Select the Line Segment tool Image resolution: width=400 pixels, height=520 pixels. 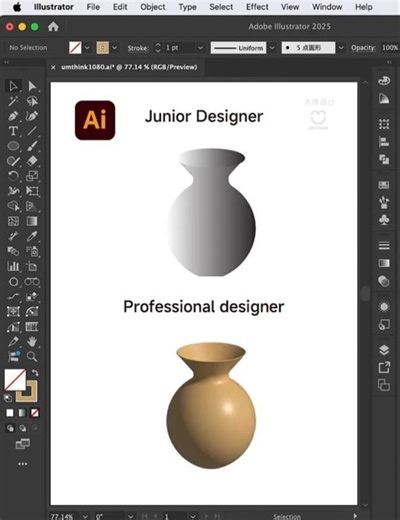(x=32, y=131)
